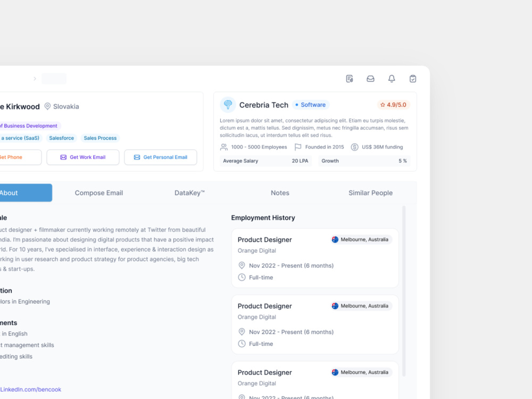Click the Get Personal Email button

pyautogui.click(x=161, y=157)
